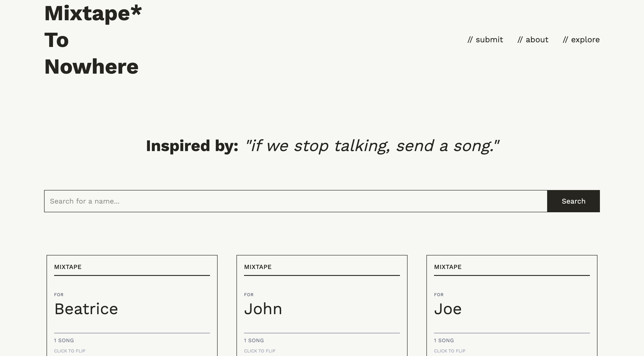Select the name Beatrice on its card
This screenshot has height=356, width=644.
[x=86, y=309]
